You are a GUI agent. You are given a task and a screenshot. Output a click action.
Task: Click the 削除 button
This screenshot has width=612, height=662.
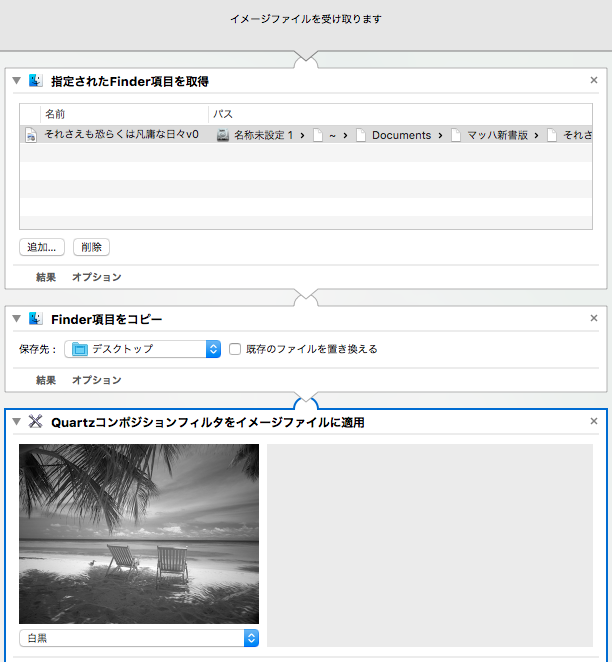point(91,246)
